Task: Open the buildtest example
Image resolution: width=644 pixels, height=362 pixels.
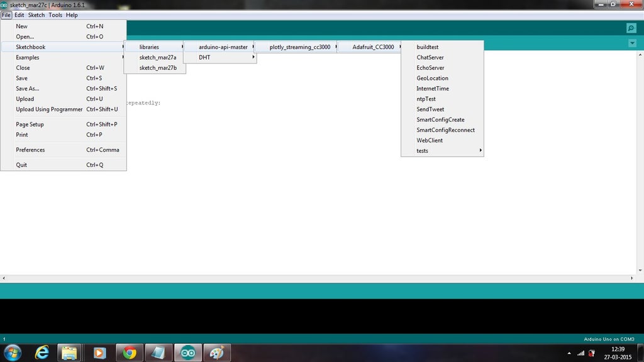Action: [x=442, y=47]
